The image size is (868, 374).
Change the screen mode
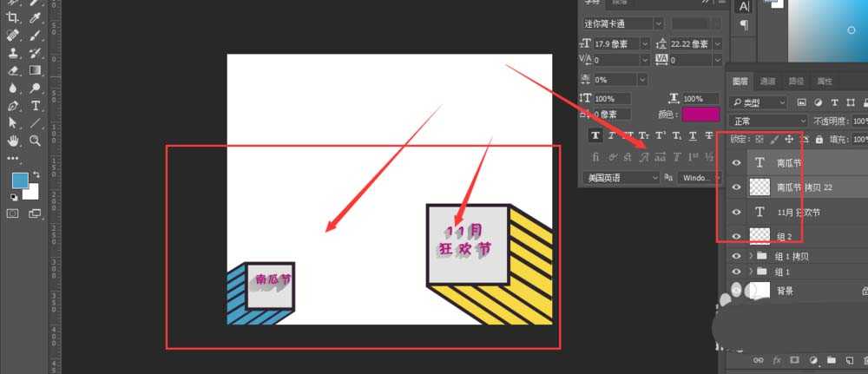pos(35,213)
